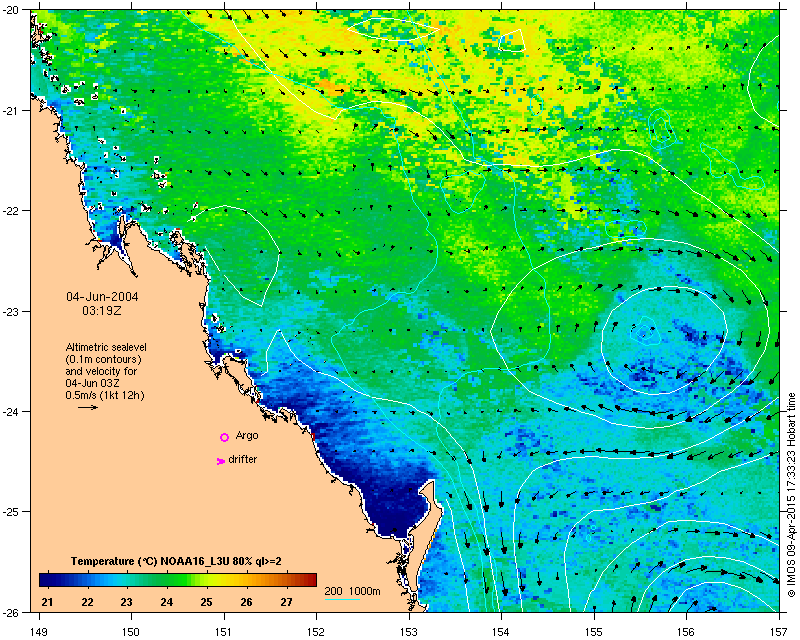Click the 21 value on temperature scale

(47, 602)
